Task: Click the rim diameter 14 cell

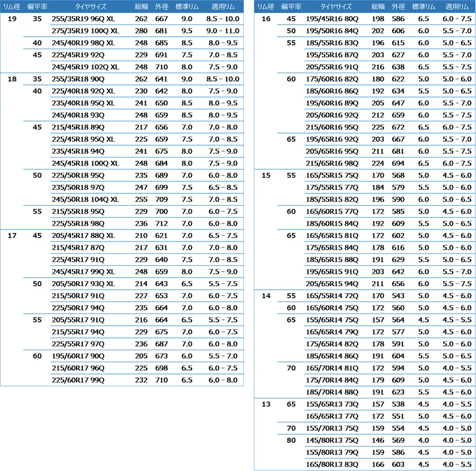Action: tap(266, 295)
